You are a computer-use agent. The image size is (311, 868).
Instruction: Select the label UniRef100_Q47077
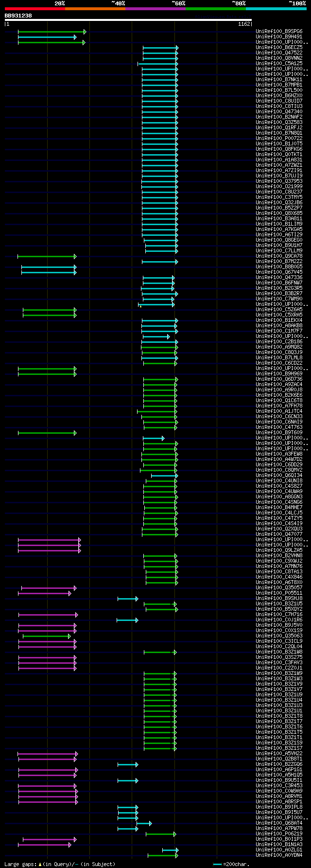pos(279,534)
